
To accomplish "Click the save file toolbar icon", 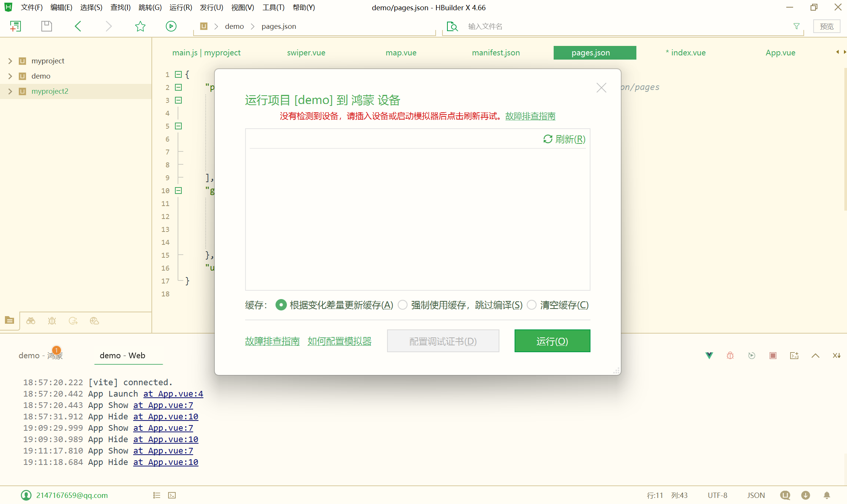I will (46, 26).
